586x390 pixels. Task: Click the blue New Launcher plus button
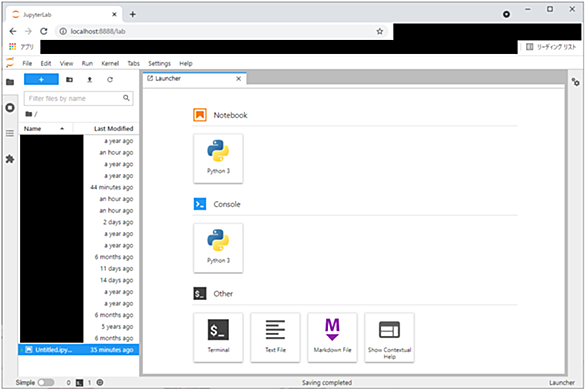point(41,80)
